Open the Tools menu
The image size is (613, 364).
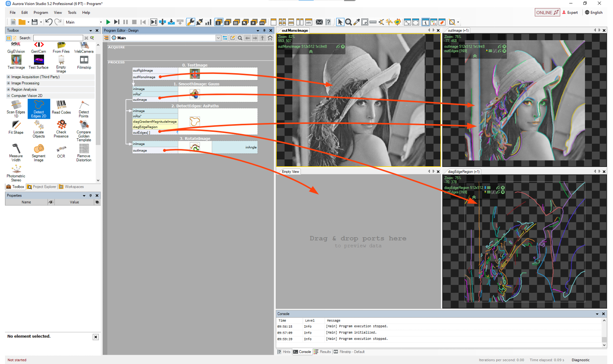[x=72, y=13]
